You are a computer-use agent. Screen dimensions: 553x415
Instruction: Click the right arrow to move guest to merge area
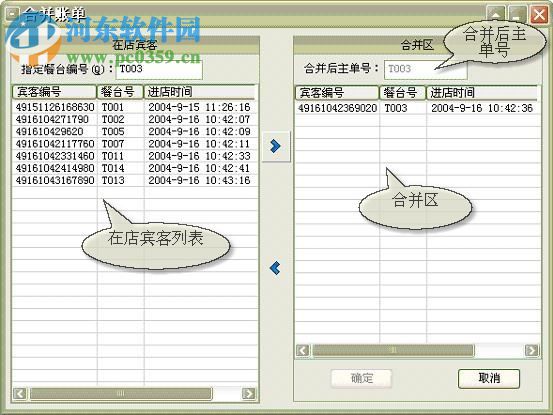click(276, 146)
